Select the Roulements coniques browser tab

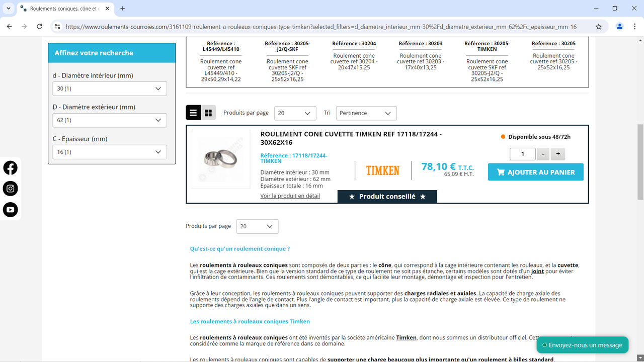tap(64, 9)
